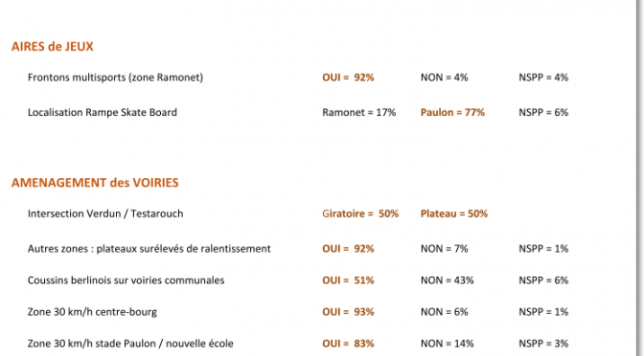
Task: Click the AMENAGEMENT des VOIRIES heading
Action: pyautogui.click(x=95, y=183)
